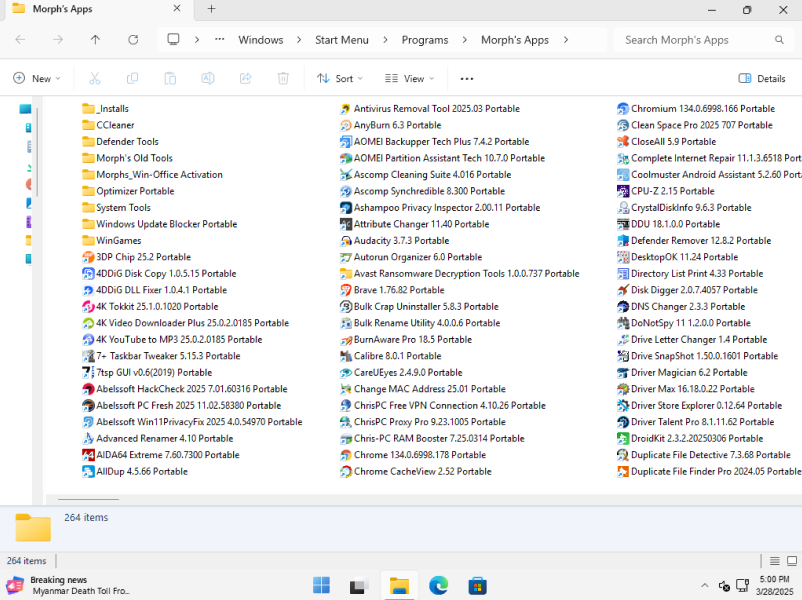
Task: Open a new tab with plus button
Action: coord(211,9)
